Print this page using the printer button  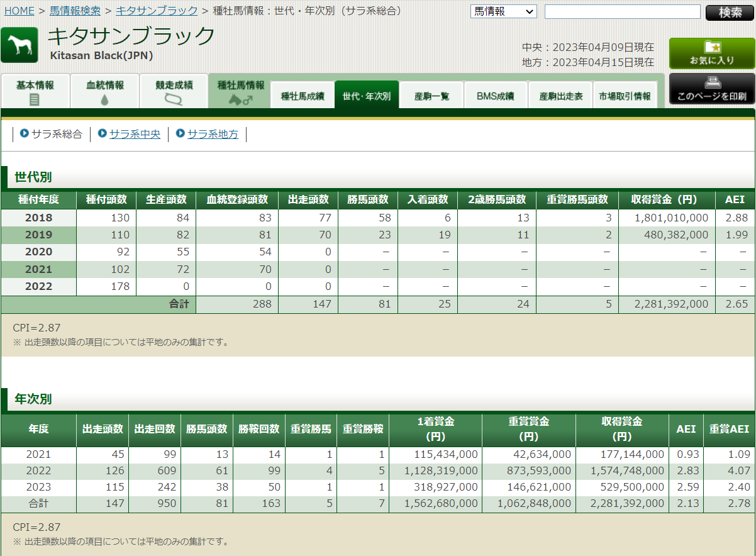pos(712,89)
